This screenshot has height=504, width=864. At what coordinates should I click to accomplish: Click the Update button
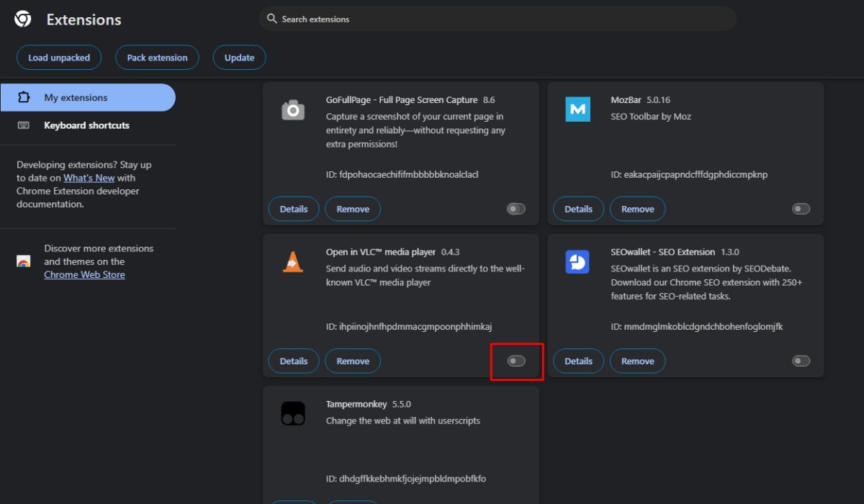tap(239, 58)
